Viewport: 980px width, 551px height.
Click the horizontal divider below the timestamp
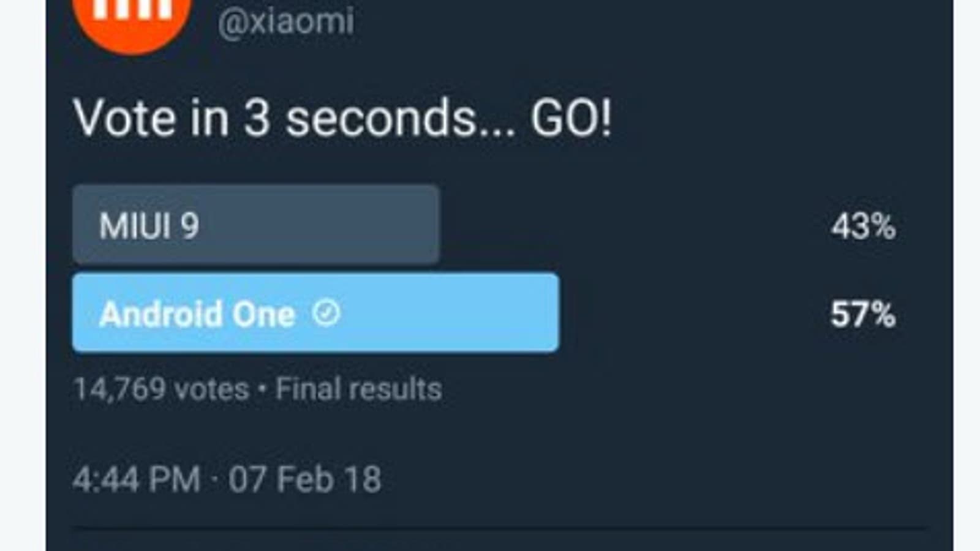(x=499, y=527)
